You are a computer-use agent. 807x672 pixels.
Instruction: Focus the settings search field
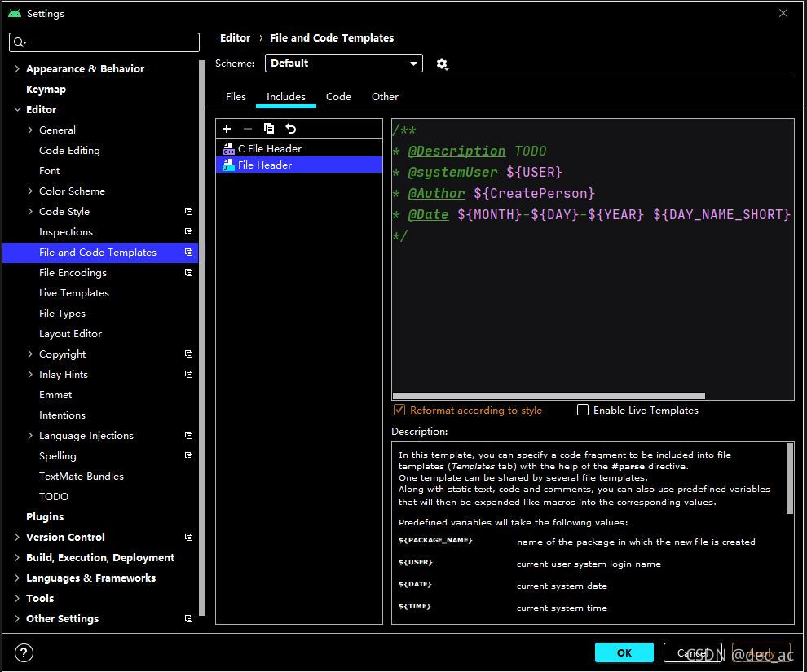click(x=104, y=42)
